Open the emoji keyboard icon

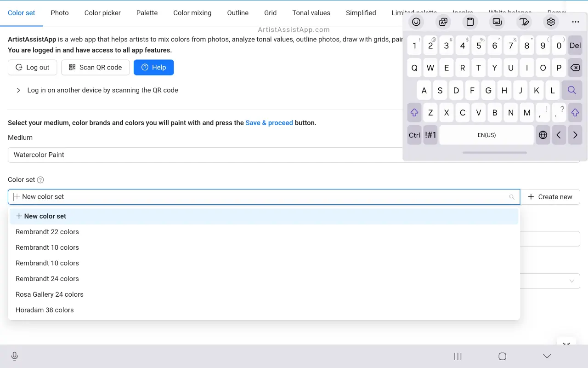click(416, 22)
